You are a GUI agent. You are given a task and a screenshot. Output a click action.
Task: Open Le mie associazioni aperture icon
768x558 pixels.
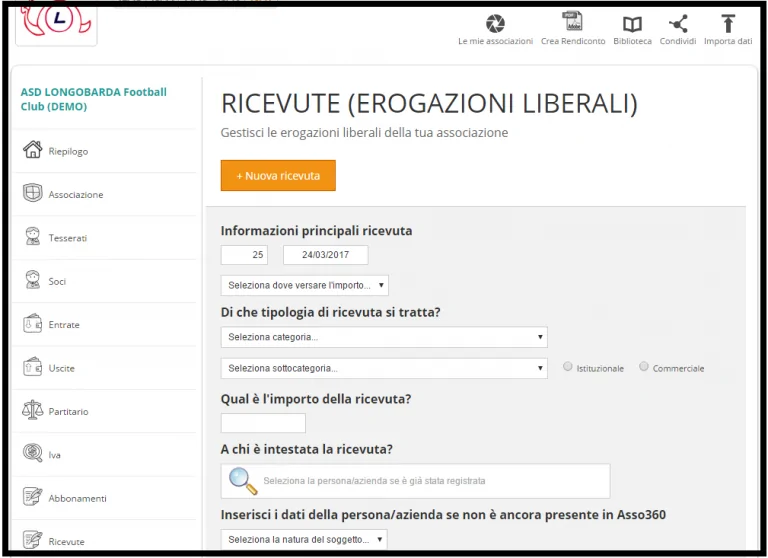495,23
